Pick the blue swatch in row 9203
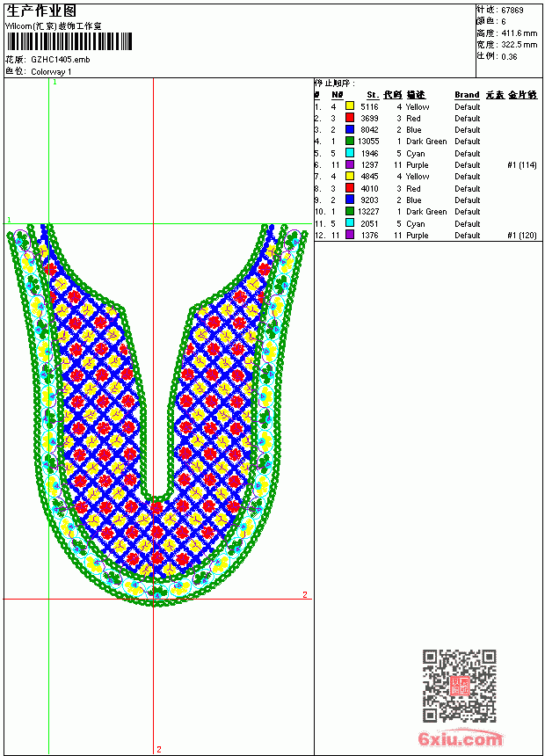This screenshot has width=545, height=756. pos(350,200)
